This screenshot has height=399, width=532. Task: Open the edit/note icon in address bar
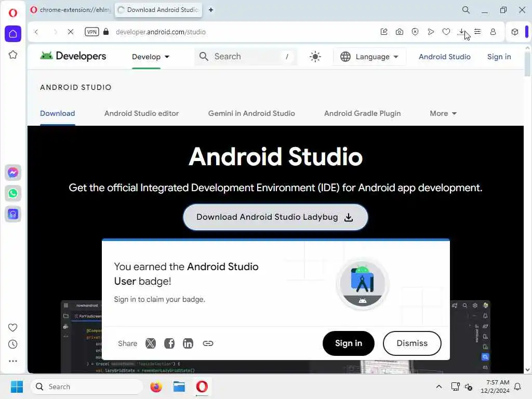pos(384,32)
